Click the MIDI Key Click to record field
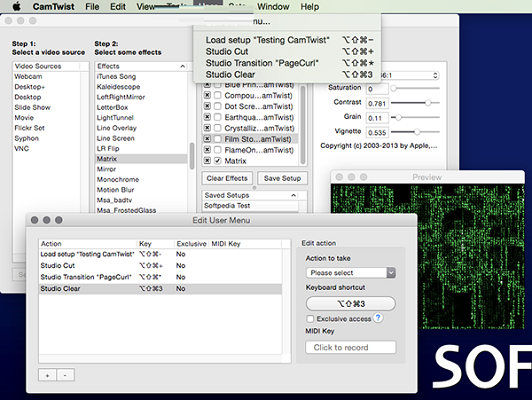This screenshot has width=532, height=400. coord(351,347)
